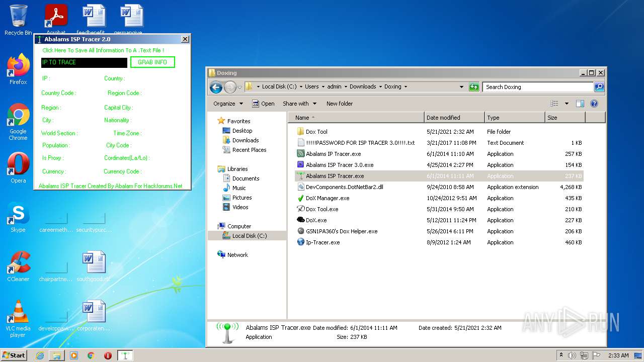Sort by the Name column header
Image resolution: width=644 pixels, height=362 pixels.
point(356,118)
